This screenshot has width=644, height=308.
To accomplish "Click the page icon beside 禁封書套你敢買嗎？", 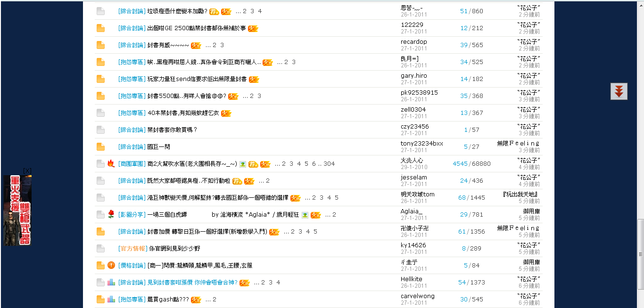I will (100, 130).
